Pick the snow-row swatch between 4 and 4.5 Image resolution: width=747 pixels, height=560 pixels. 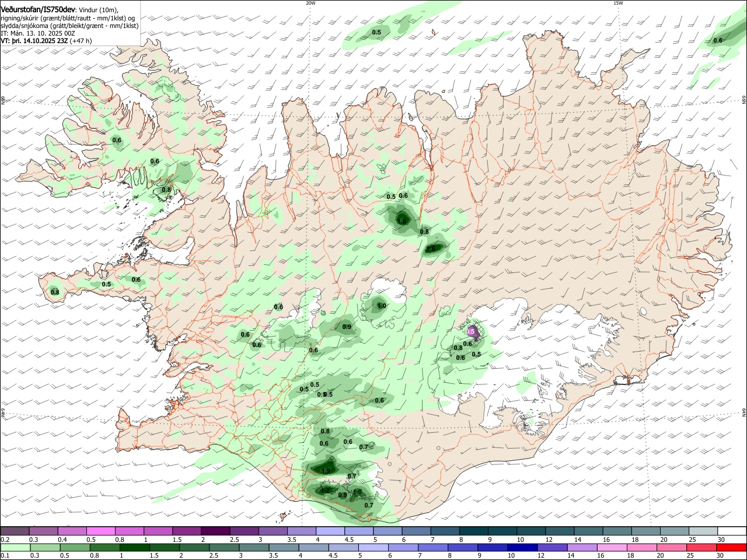click(x=329, y=531)
